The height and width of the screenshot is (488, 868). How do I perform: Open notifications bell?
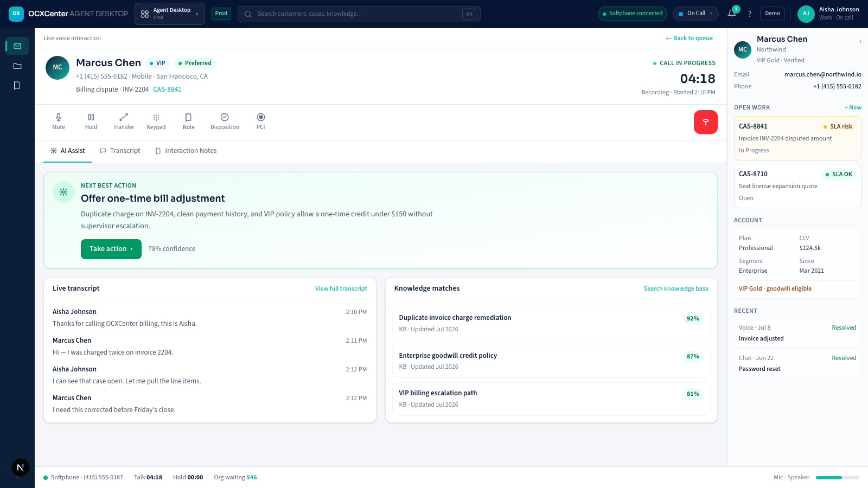[732, 14]
